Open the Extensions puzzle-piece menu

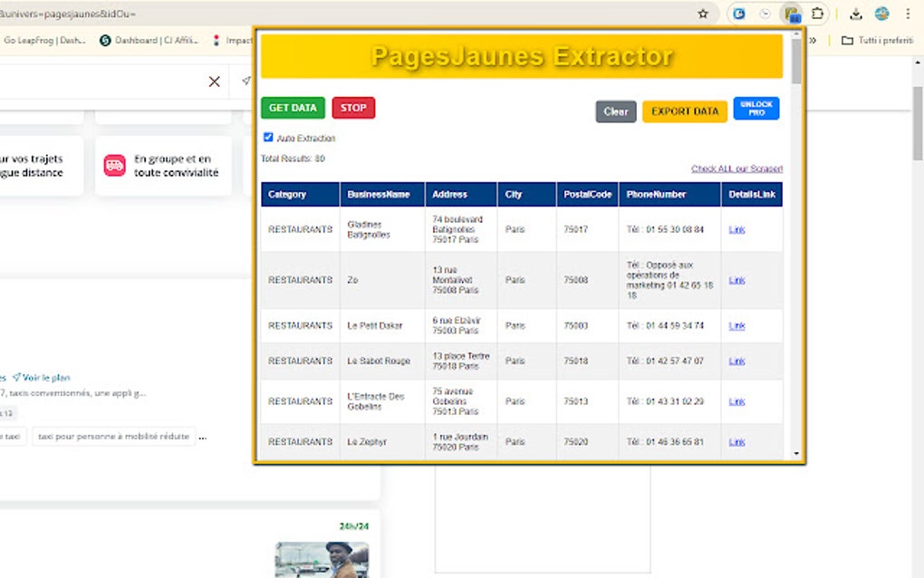818,14
